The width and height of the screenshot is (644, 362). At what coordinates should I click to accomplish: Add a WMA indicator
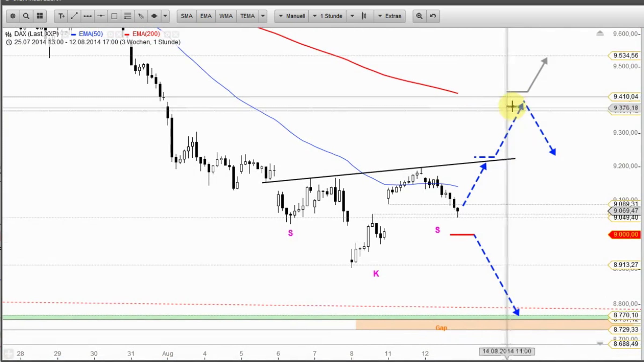coord(226,16)
